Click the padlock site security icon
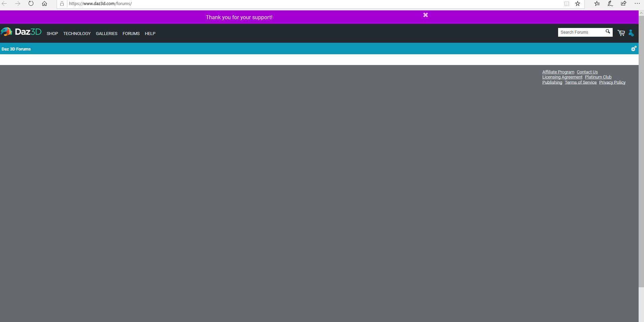The image size is (644, 322). click(62, 3)
